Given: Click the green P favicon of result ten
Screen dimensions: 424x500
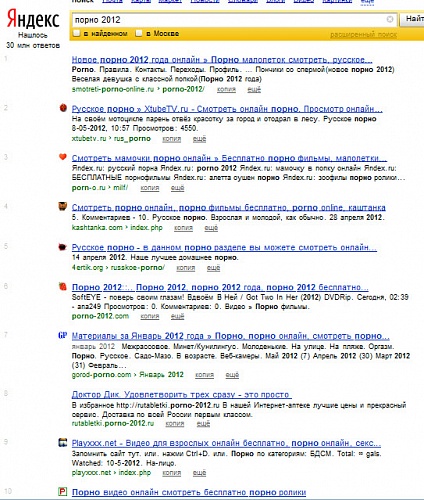Looking at the screenshot, I should [63, 491].
